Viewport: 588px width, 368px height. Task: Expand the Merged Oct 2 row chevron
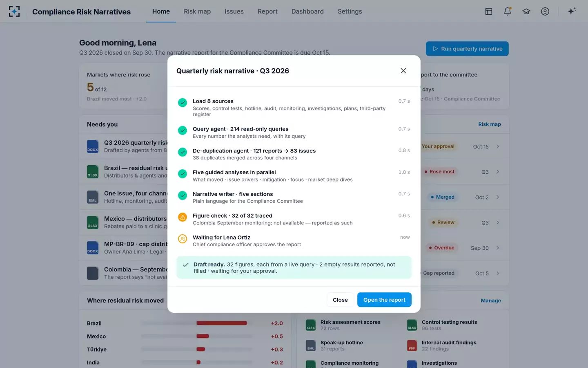(x=498, y=197)
